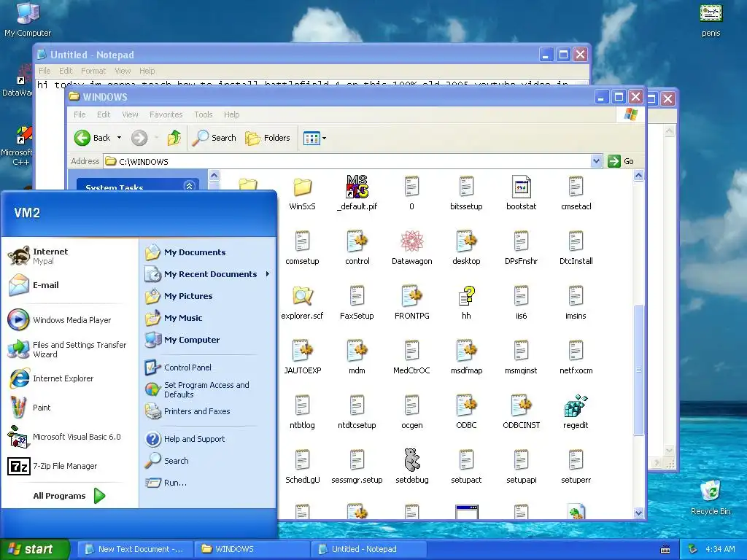747x560 pixels.
Task: Open the View menu in Explorer
Action: point(130,114)
